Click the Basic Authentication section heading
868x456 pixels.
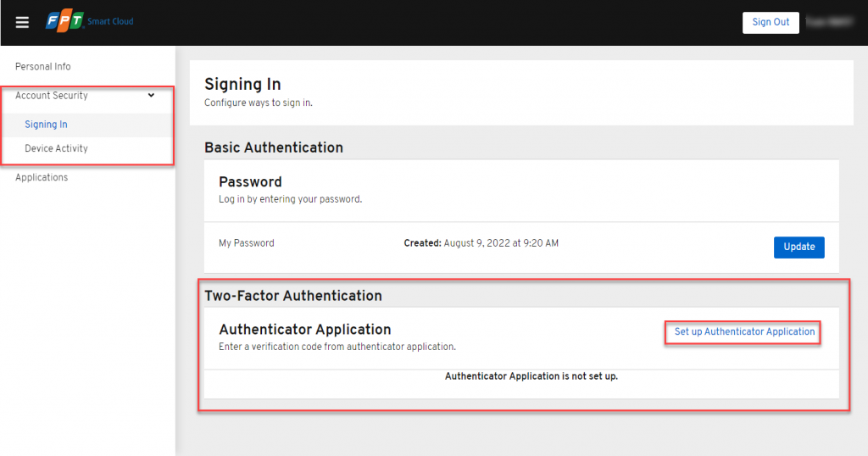[x=273, y=147]
